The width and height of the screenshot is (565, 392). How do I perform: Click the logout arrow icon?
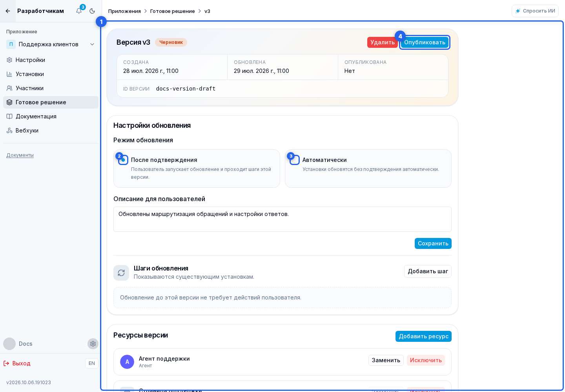point(6,363)
